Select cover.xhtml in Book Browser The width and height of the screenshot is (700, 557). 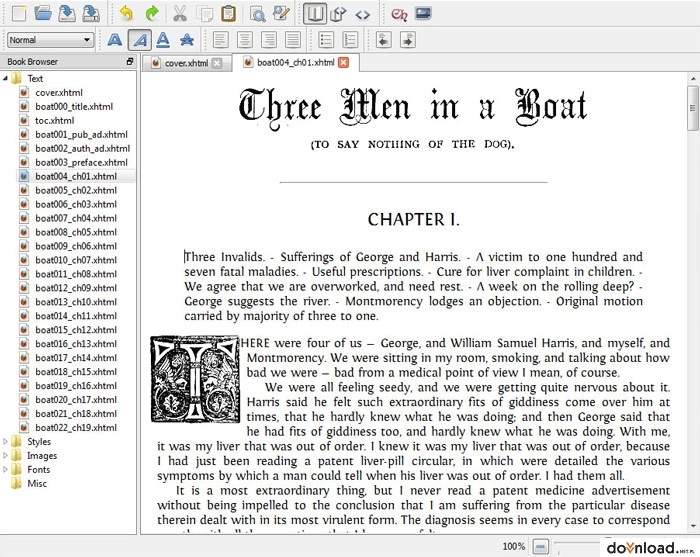pos(59,92)
